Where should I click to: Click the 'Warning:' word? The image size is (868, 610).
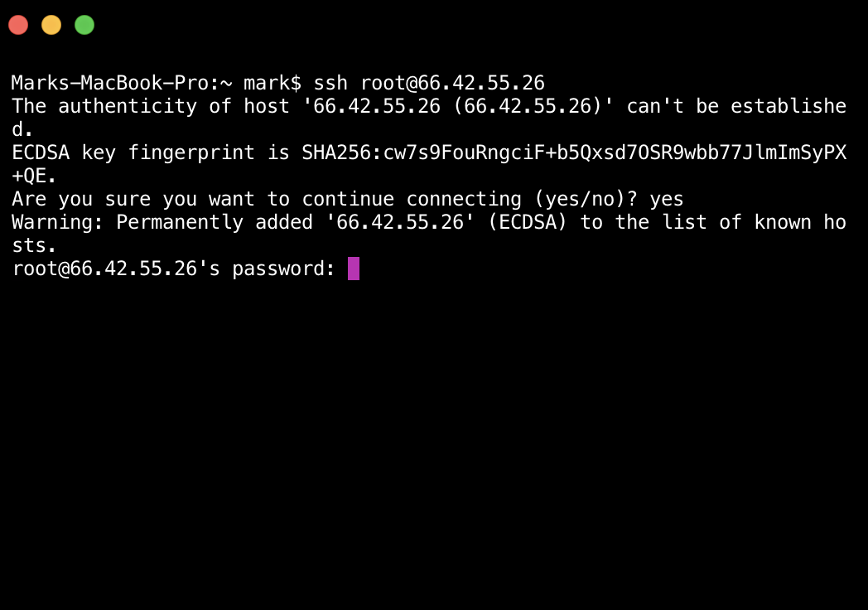tap(58, 222)
